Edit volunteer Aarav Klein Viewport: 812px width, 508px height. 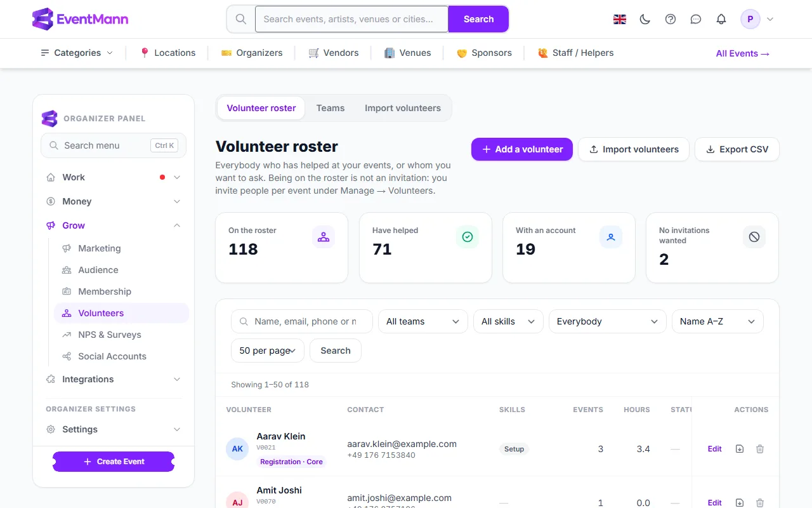point(715,449)
